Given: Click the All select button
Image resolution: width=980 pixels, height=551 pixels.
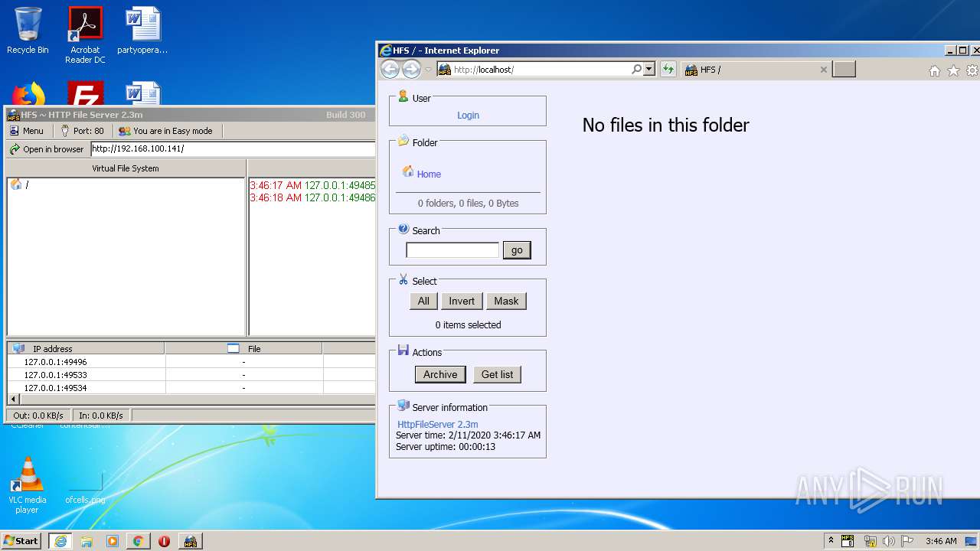Looking at the screenshot, I should coord(423,302).
